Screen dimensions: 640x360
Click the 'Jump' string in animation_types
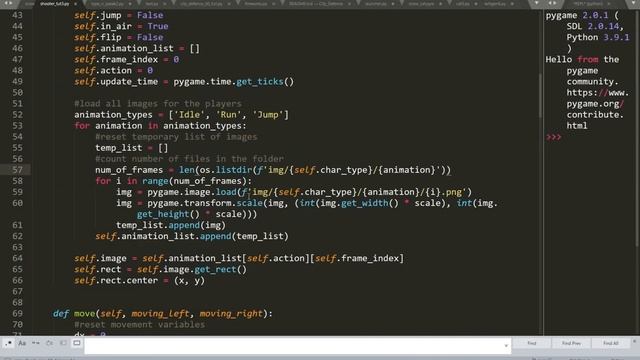coord(268,115)
